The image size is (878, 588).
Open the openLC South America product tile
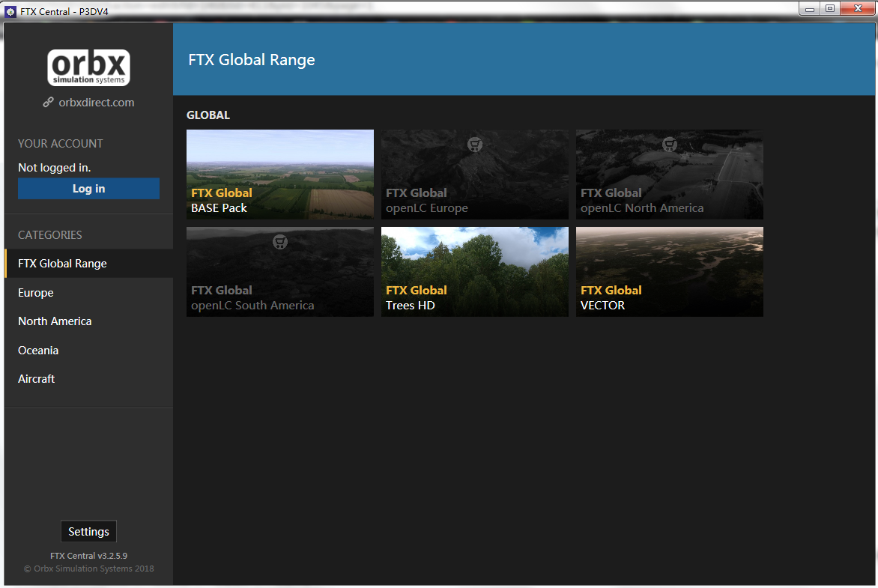pos(280,272)
